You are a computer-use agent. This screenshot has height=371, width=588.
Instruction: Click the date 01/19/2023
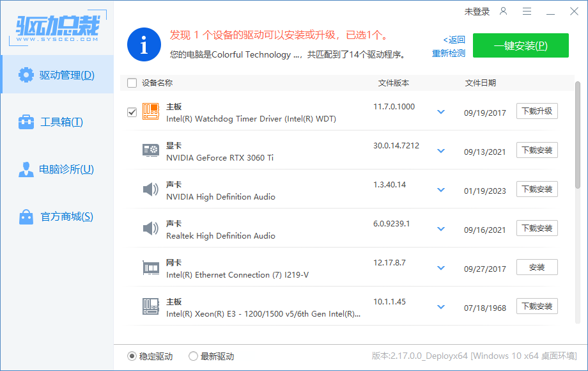pos(485,191)
